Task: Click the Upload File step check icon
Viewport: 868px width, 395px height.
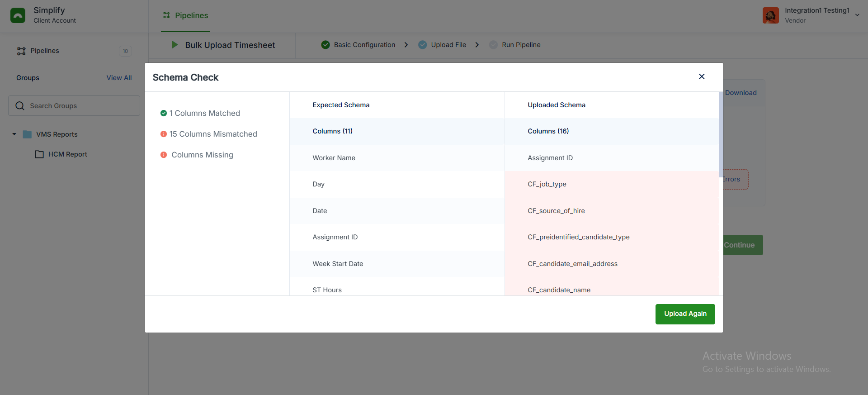Action: (422, 45)
